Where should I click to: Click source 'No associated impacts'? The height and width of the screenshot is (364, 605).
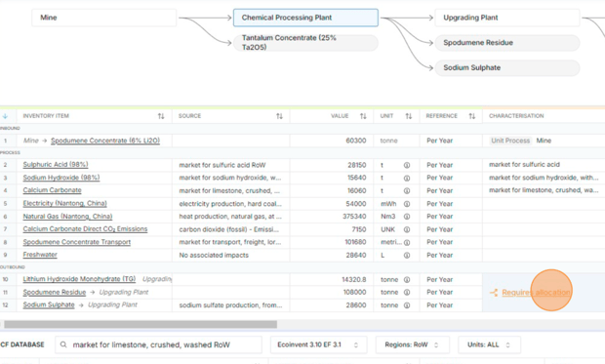214,255
